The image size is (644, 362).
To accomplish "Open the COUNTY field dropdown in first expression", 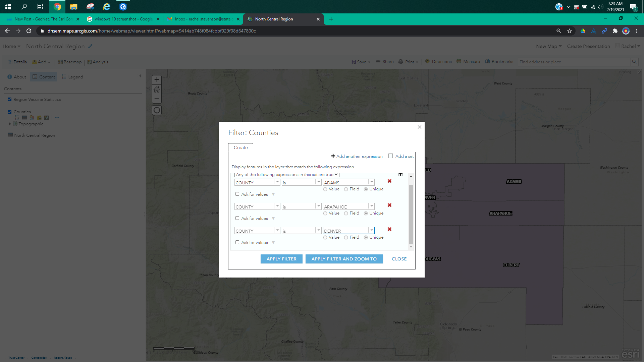I will [x=277, y=182].
